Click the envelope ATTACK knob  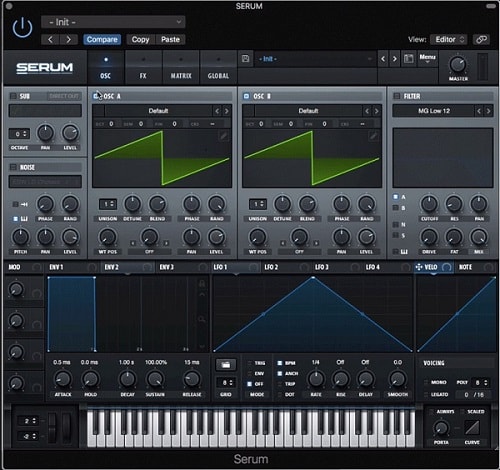pyautogui.click(x=63, y=379)
